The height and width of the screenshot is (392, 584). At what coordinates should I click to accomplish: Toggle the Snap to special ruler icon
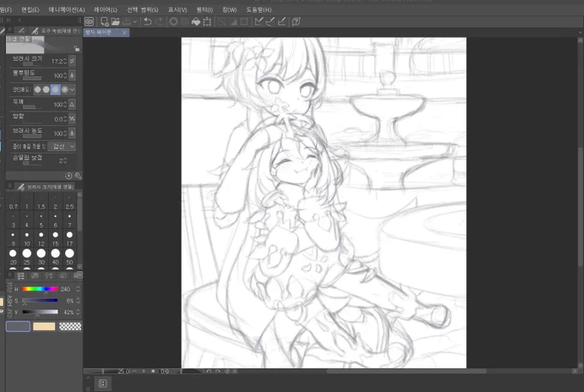pyautogui.click(x=270, y=22)
